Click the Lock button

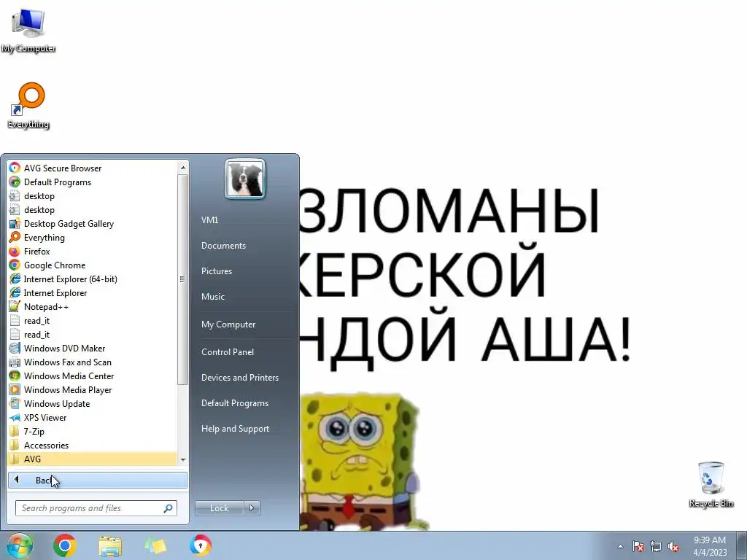[219, 508]
